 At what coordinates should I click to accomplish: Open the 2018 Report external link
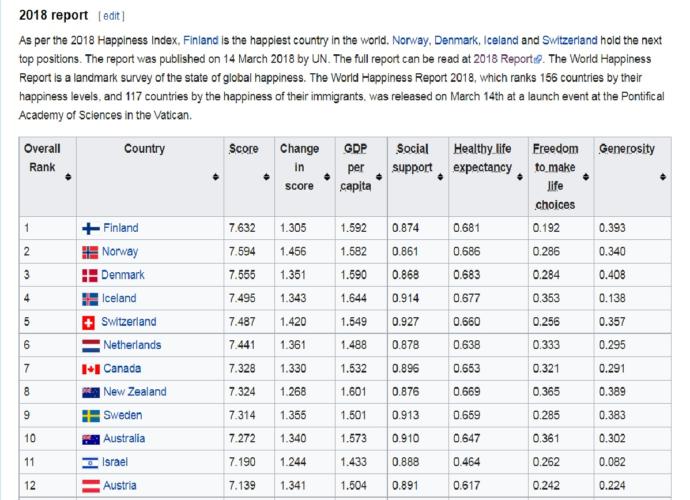507,59
